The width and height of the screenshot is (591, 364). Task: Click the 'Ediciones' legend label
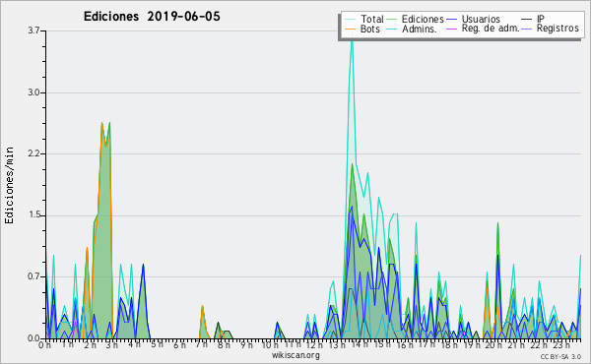click(423, 19)
